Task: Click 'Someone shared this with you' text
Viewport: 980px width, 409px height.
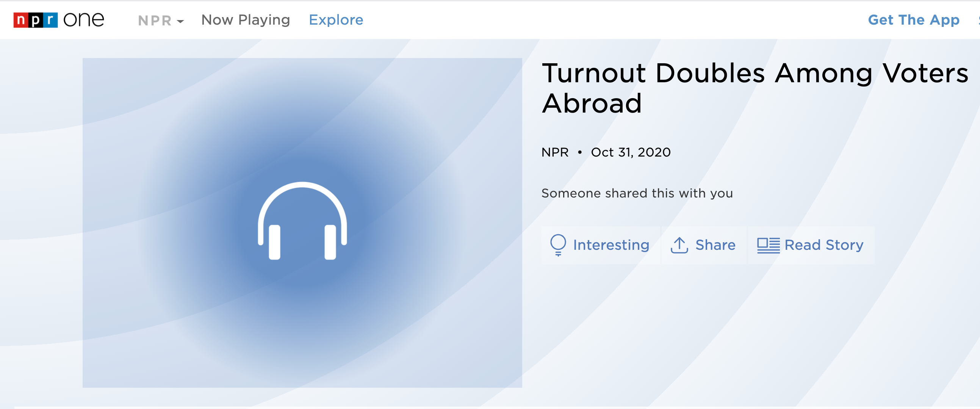Action: [x=636, y=193]
